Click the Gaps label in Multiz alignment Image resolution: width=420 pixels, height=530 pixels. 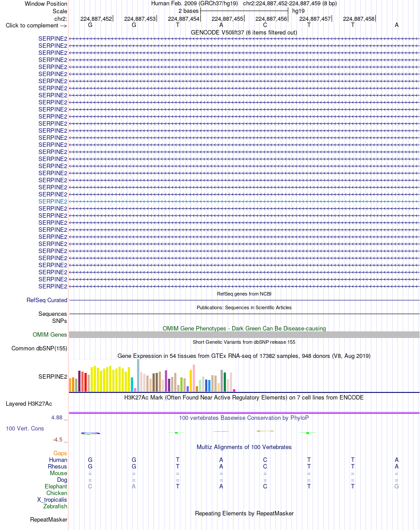coord(60,453)
